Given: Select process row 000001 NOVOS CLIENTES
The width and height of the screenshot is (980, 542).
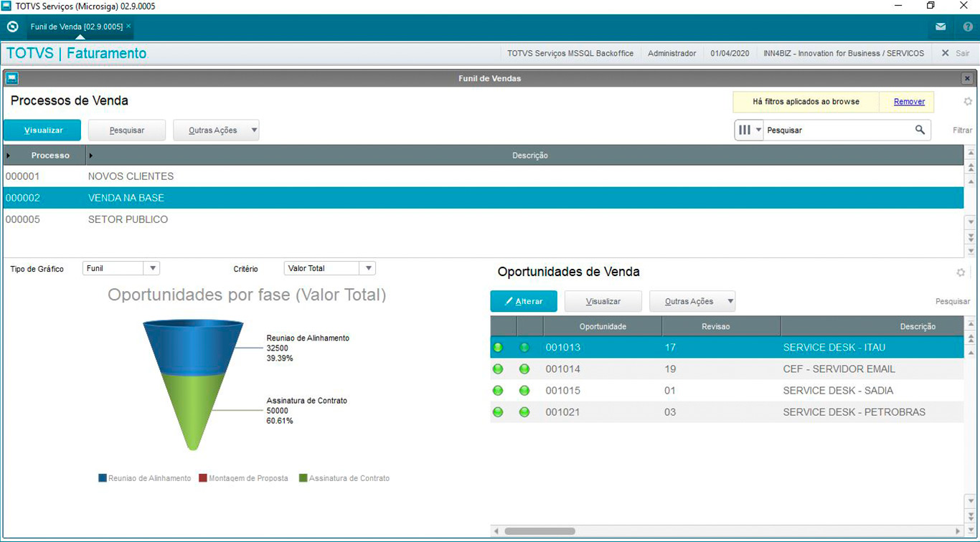Looking at the screenshot, I should coord(483,176).
